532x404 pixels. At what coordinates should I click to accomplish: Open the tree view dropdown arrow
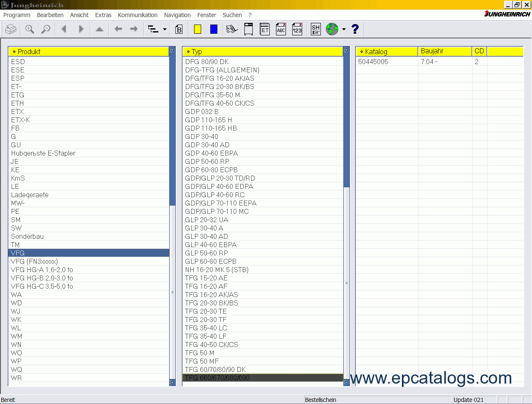tap(165, 30)
